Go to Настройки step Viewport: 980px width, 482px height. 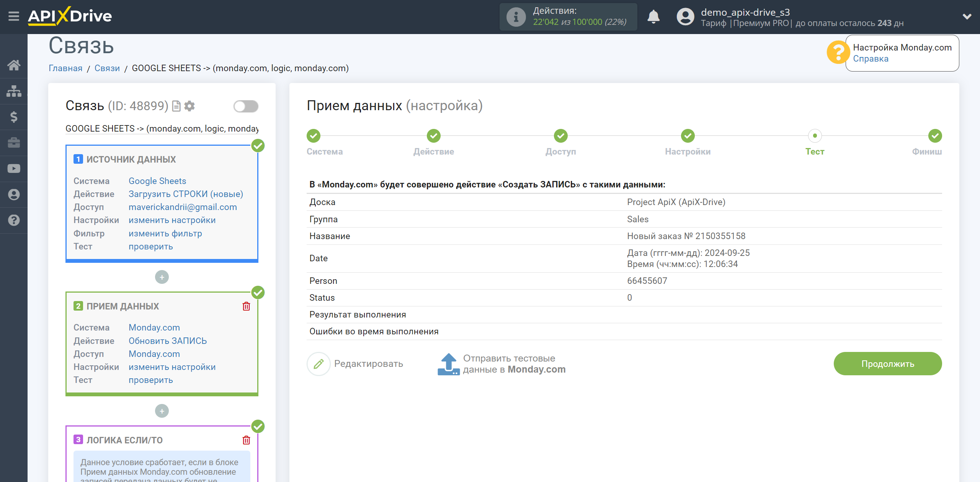688,136
